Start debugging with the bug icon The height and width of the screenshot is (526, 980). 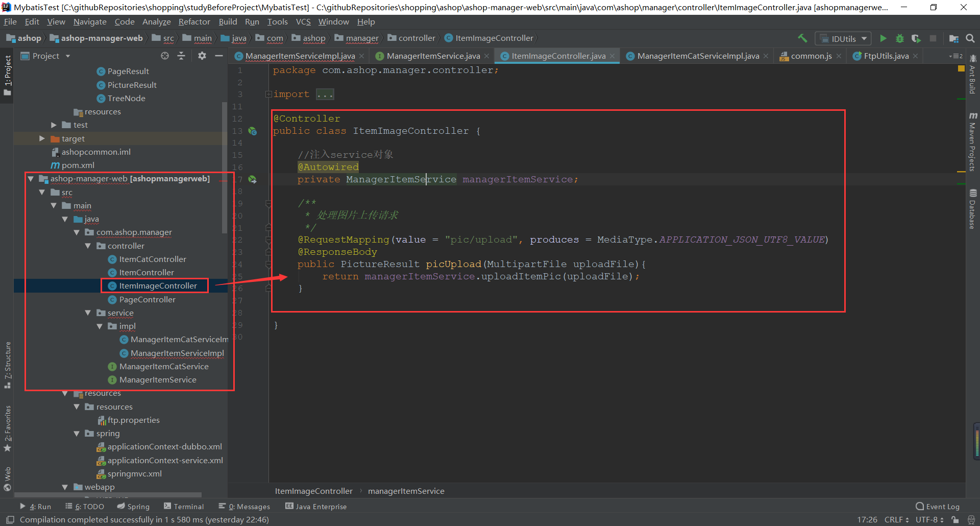900,38
